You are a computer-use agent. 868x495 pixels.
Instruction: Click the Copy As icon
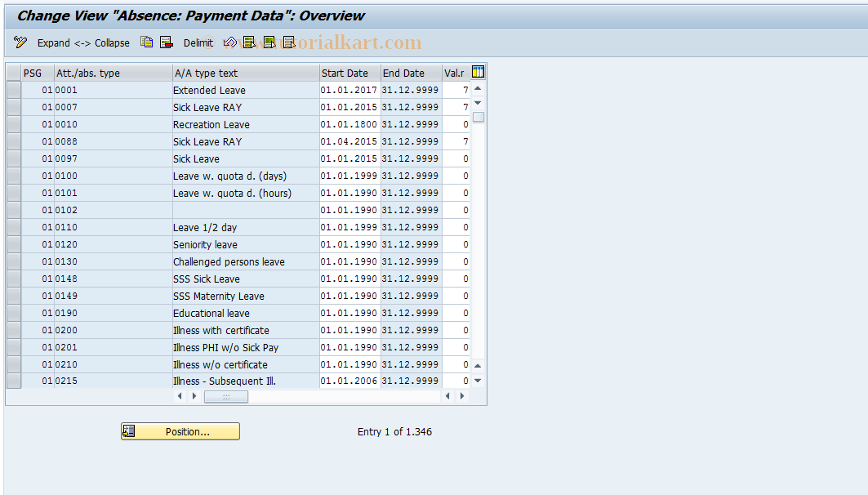tap(147, 42)
